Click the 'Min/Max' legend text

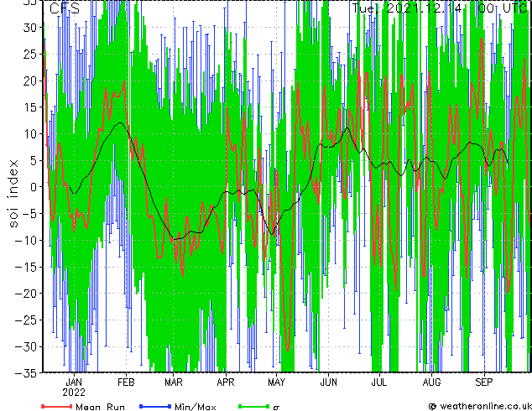tap(196, 407)
